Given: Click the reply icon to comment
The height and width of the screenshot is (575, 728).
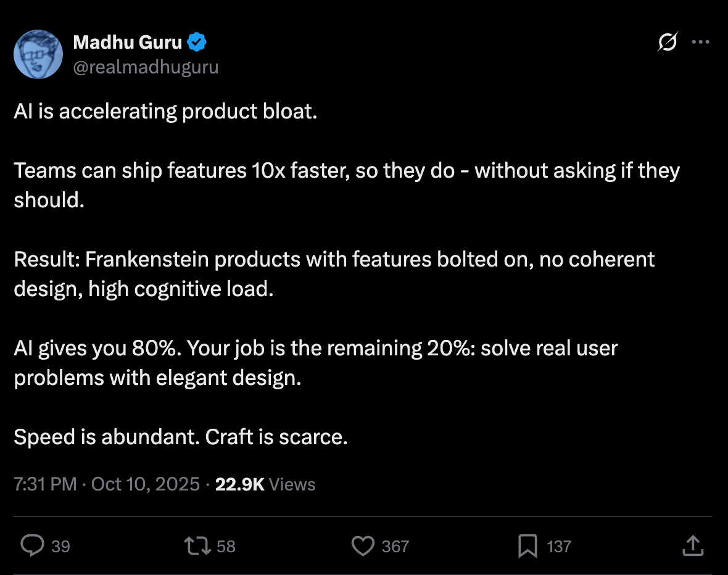Looking at the screenshot, I should [33, 545].
